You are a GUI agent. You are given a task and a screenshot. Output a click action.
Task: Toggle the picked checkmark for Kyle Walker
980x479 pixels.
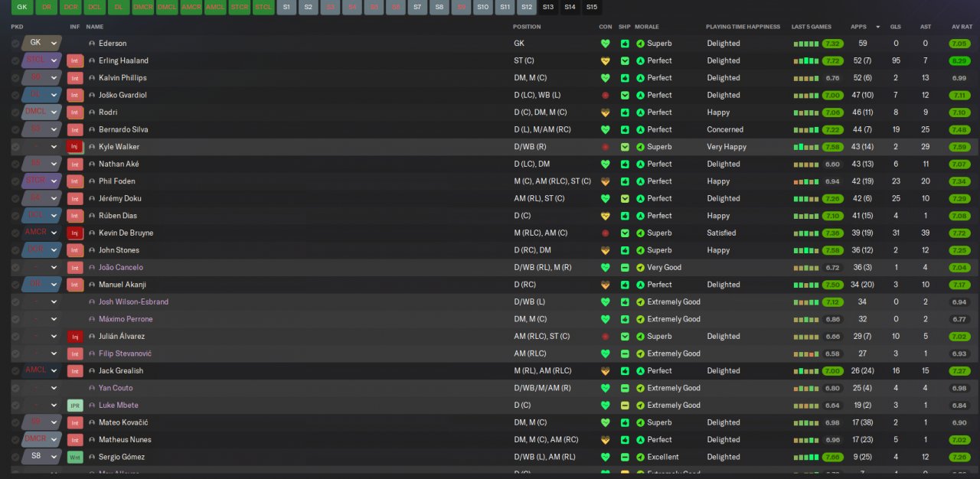(15, 147)
